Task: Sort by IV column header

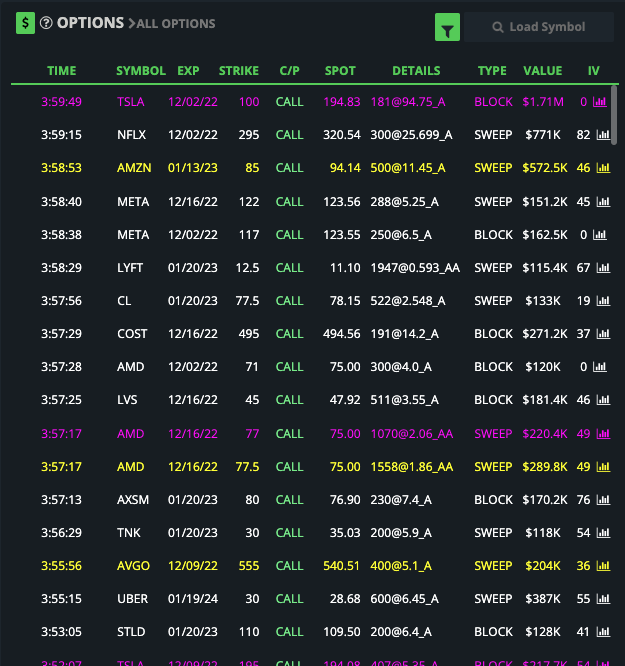Action: [594, 71]
